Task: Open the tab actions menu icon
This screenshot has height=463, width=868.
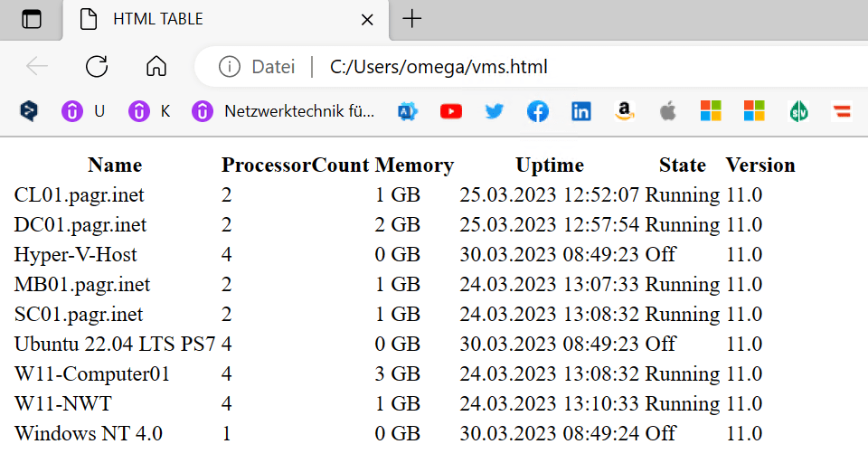Action: click(x=32, y=19)
